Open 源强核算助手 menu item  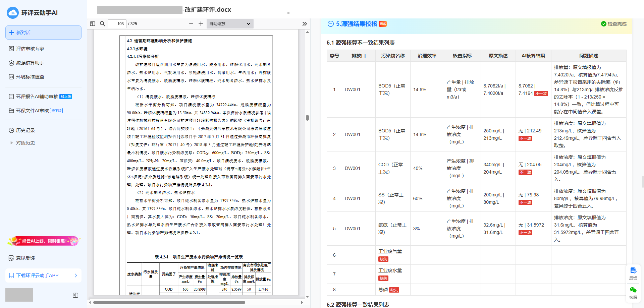tap(30, 63)
